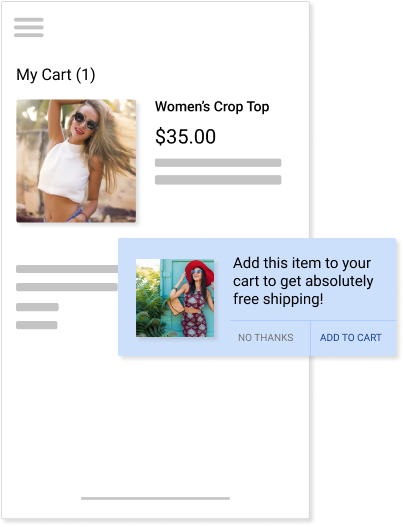Tap the bottom home indicator bar
The image size is (403, 527).
click(155, 498)
